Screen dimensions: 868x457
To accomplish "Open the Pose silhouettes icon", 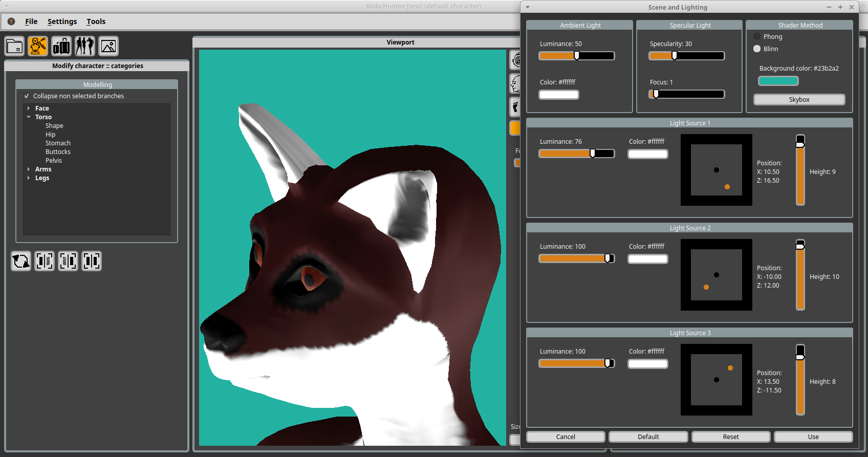I will [85, 46].
